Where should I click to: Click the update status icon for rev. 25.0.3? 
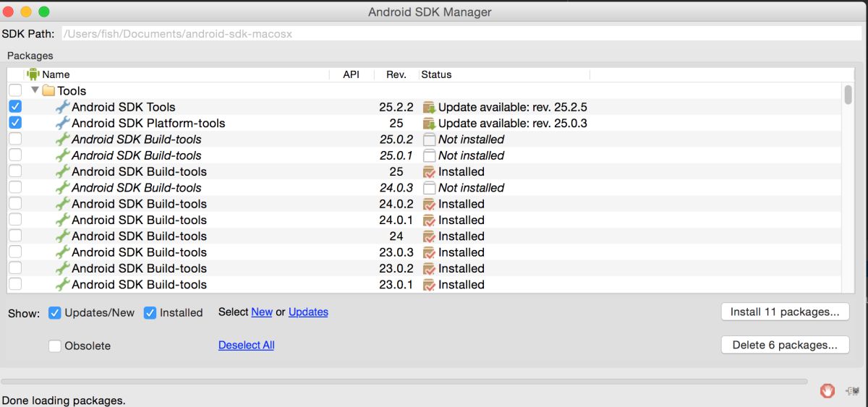429,124
